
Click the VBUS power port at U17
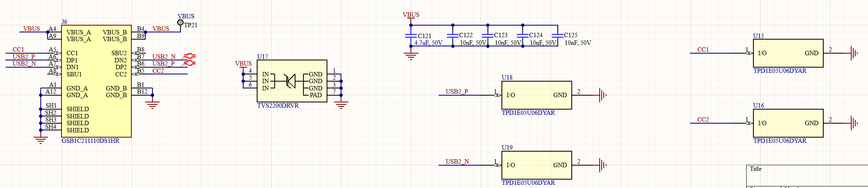click(244, 65)
